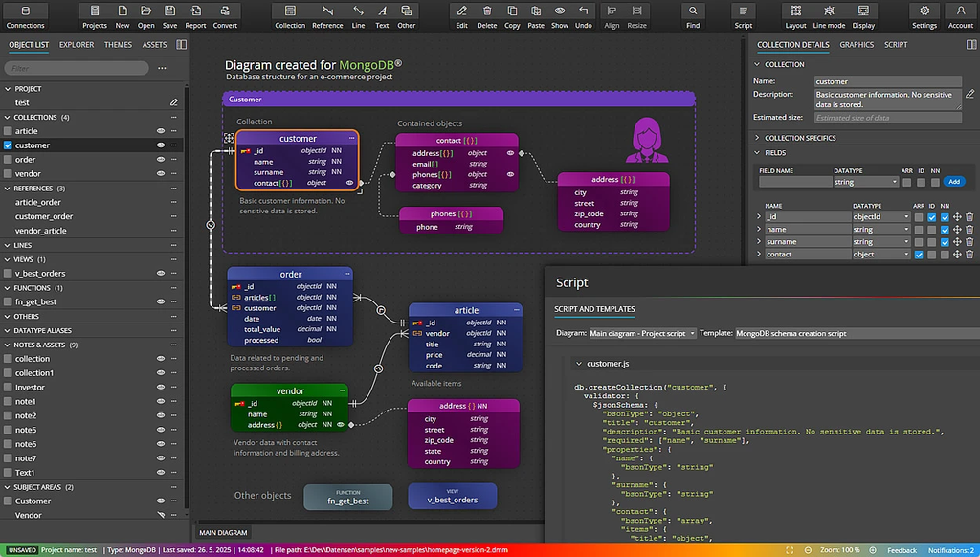Click the Filter input in the object list
The image size is (980, 557).
77,68
